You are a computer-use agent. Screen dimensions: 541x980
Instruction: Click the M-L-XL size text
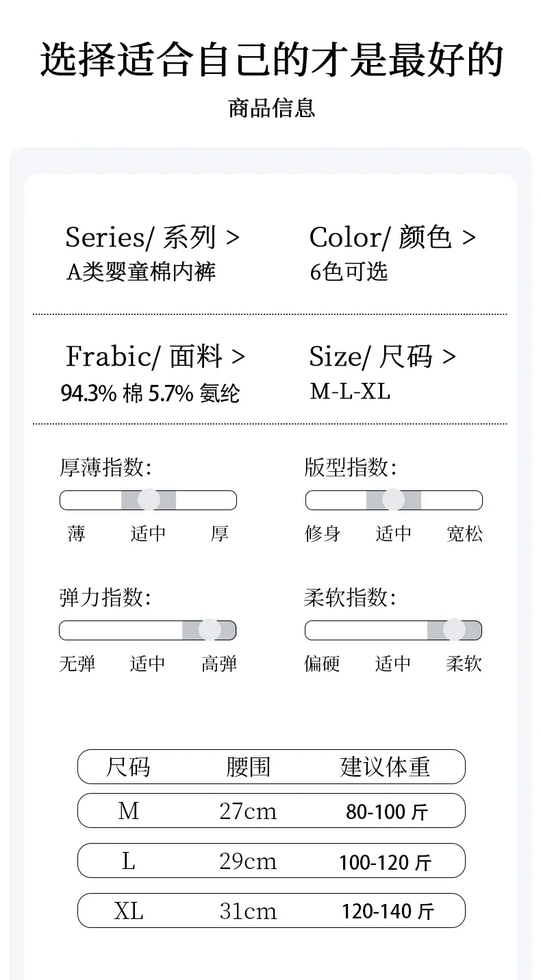(x=350, y=392)
